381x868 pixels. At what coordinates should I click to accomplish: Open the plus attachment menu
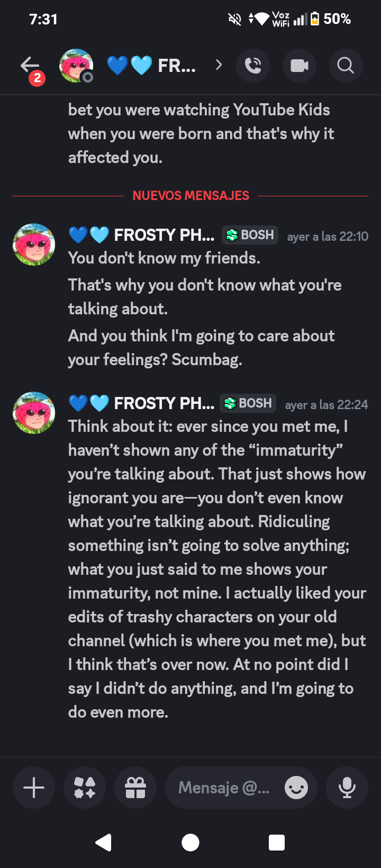coord(34,788)
